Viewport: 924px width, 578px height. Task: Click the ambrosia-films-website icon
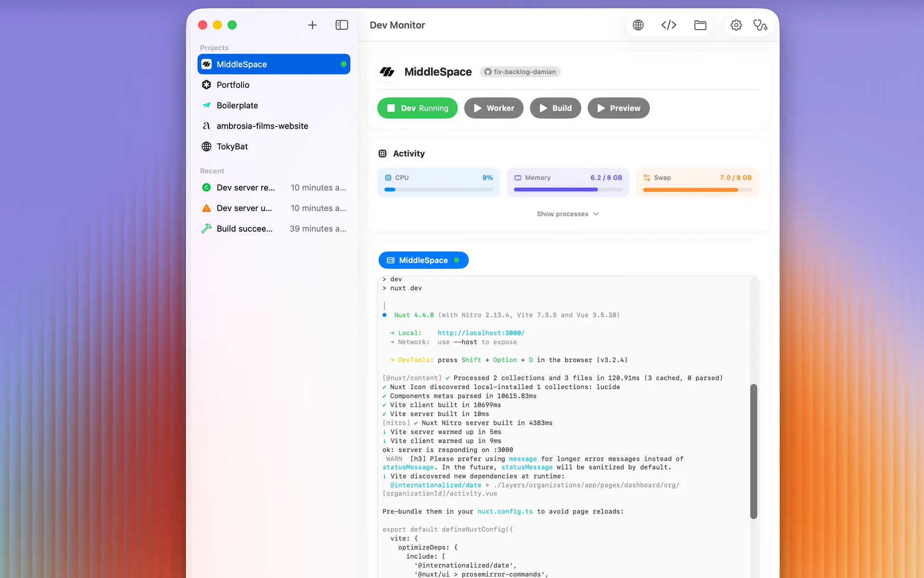[206, 126]
